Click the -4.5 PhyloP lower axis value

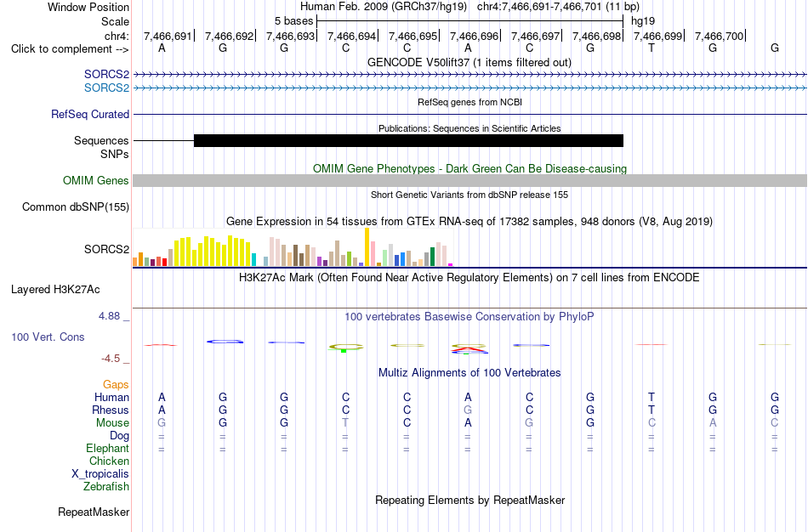click(x=111, y=359)
